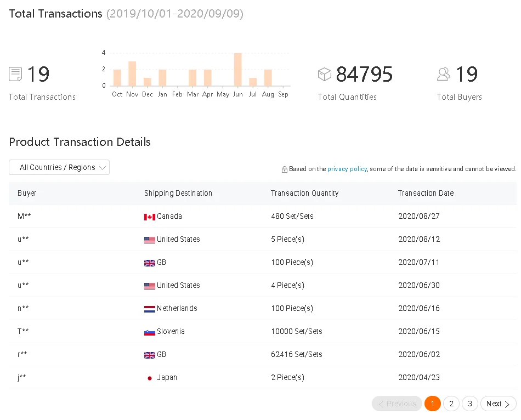521x420 pixels.
Task: Click the Total Transactions document icon
Action: (15, 74)
